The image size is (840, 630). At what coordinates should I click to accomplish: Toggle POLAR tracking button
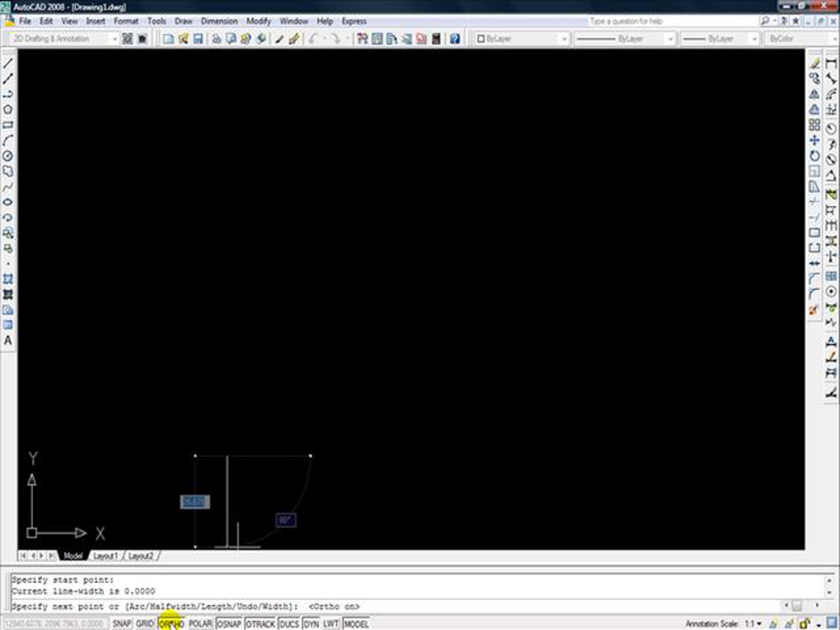tap(200, 624)
